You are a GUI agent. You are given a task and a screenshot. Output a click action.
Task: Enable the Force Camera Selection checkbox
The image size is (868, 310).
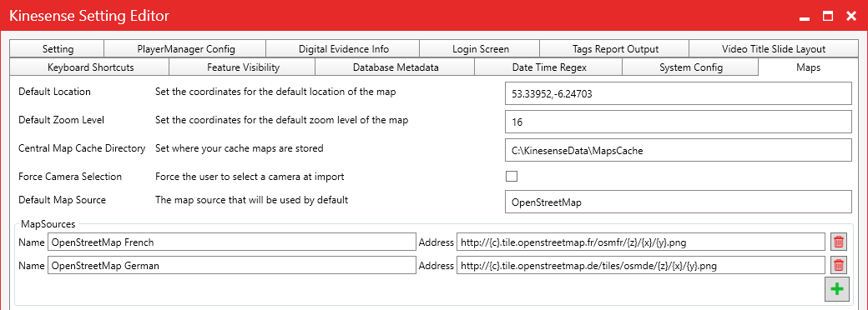pyautogui.click(x=512, y=177)
